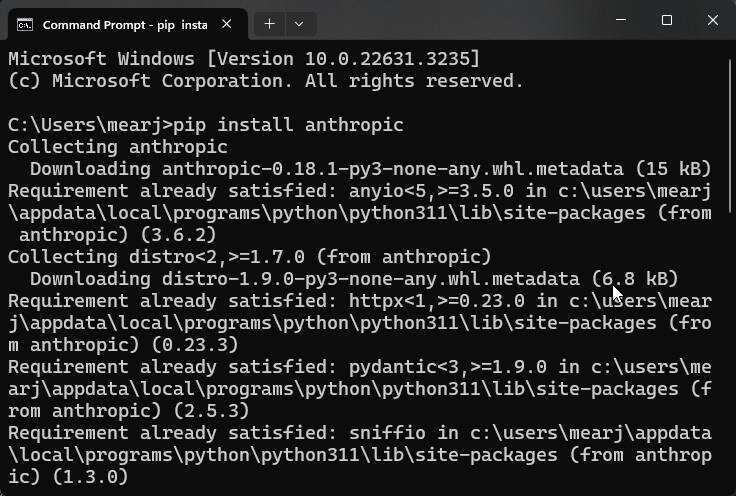The image size is (736, 496).
Task: Maximize the terminal window
Action: [x=667, y=21]
